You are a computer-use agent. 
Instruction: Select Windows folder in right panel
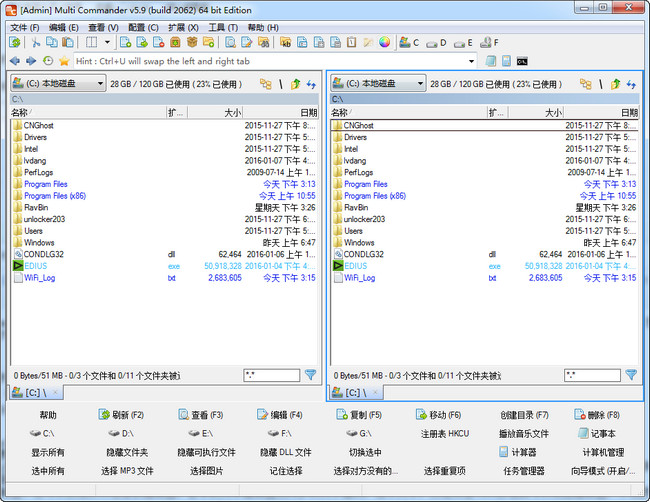(x=484, y=243)
